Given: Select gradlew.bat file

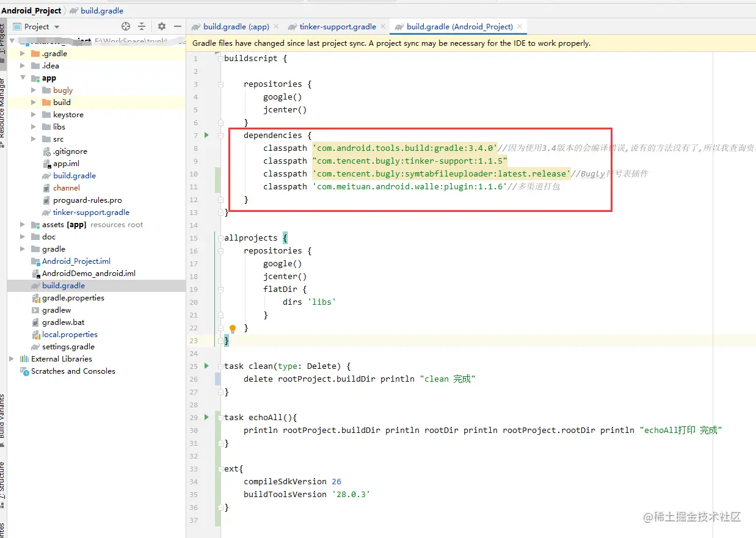Looking at the screenshot, I should (x=63, y=322).
